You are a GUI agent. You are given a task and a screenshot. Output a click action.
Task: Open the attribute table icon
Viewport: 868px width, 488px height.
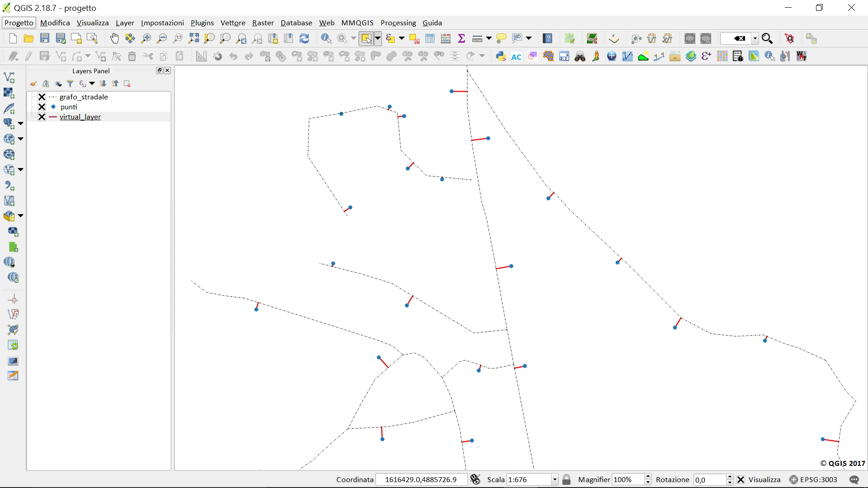[430, 39]
